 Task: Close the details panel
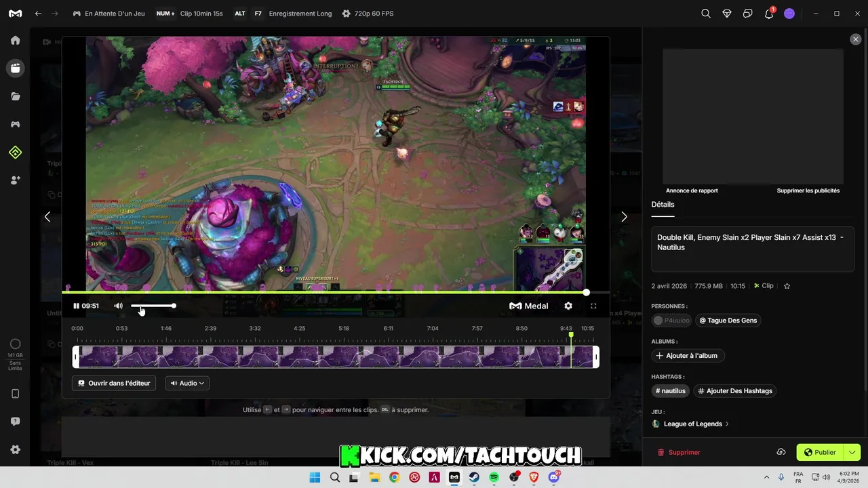click(856, 39)
